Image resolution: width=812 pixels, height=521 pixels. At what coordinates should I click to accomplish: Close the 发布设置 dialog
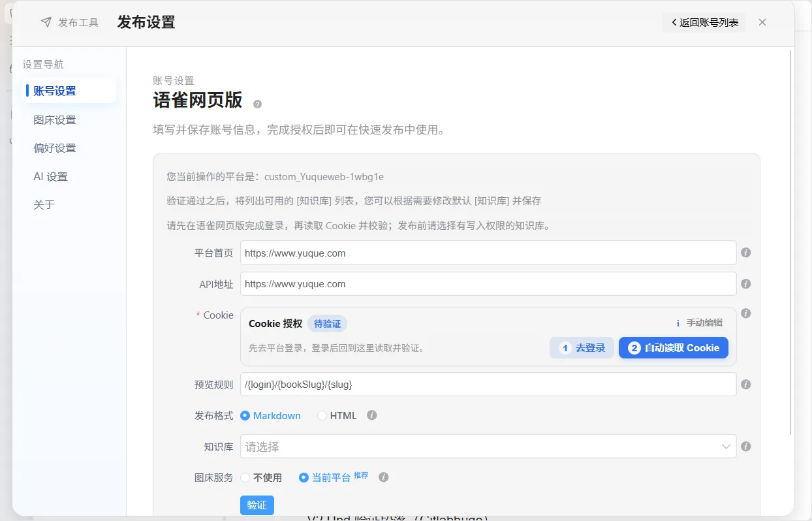(x=762, y=22)
